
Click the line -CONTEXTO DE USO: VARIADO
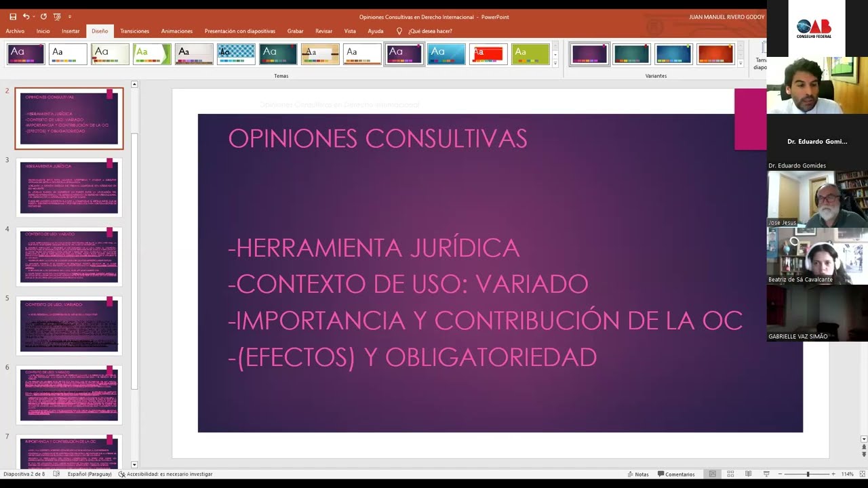408,284
